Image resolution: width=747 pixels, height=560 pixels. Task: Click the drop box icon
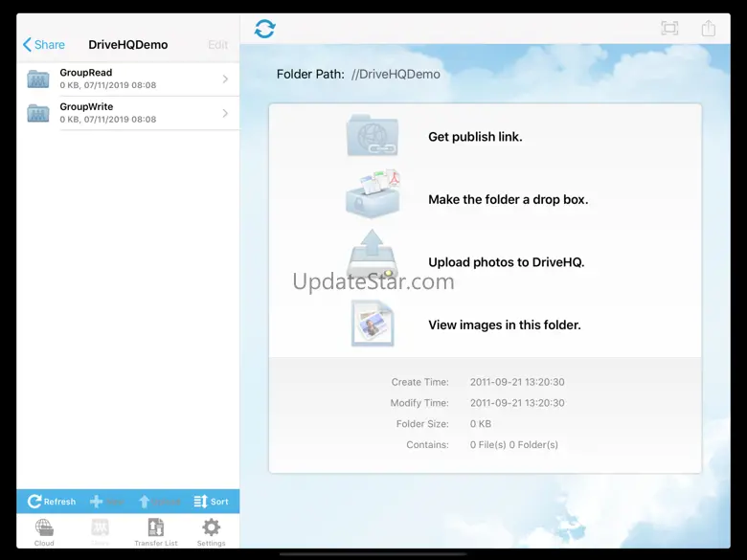[373, 194]
